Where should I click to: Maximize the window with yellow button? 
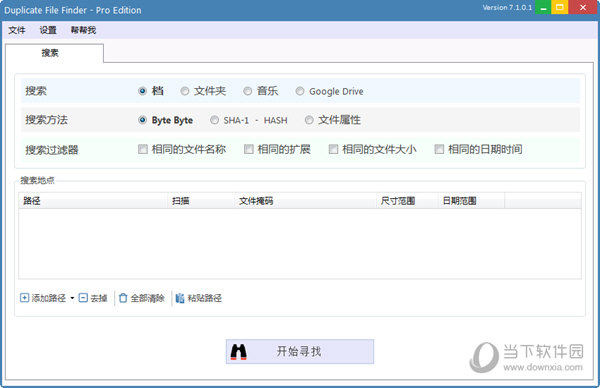pos(559,7)
